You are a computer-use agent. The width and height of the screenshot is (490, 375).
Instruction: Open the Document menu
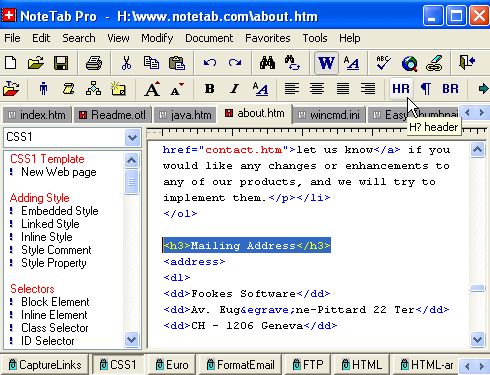click(x=209, y=38)
